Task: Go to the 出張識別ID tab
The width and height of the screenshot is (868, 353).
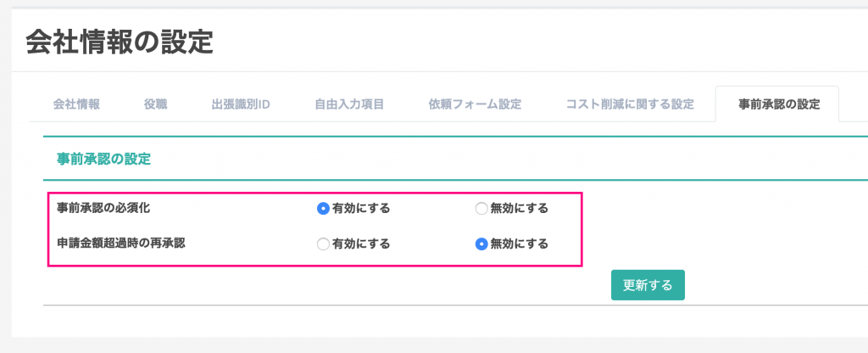Action: 241,104
